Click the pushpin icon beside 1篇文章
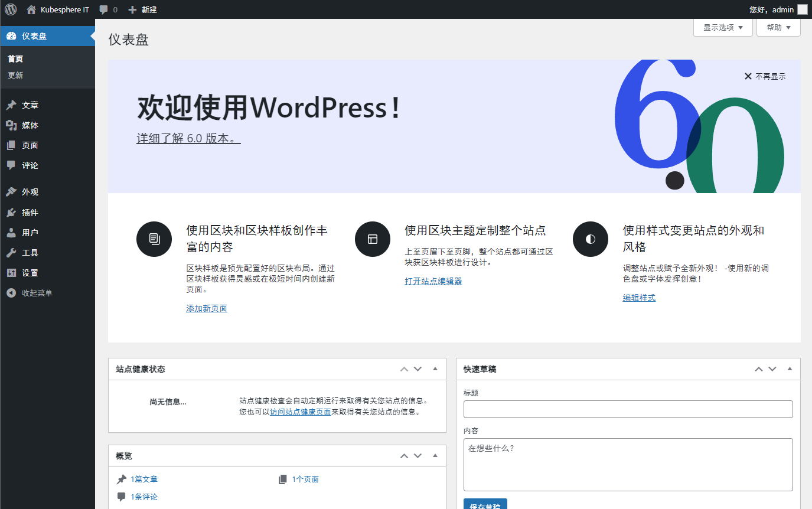Viewport: 812px width, 509px height. point(122,479)
